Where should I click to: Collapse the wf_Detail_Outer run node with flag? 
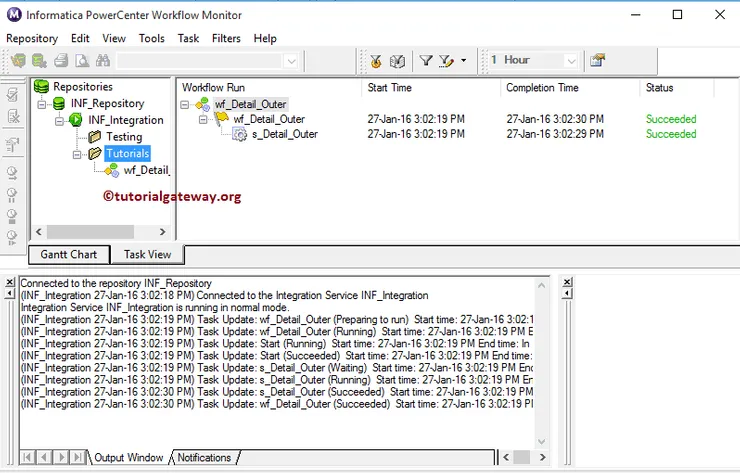[x=203, y=119]
